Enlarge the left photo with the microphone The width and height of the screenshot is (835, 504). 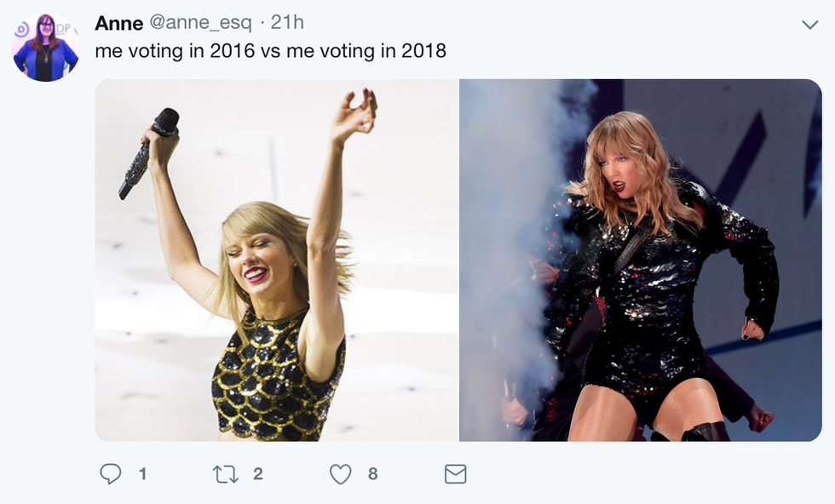[x=276, y=260]
